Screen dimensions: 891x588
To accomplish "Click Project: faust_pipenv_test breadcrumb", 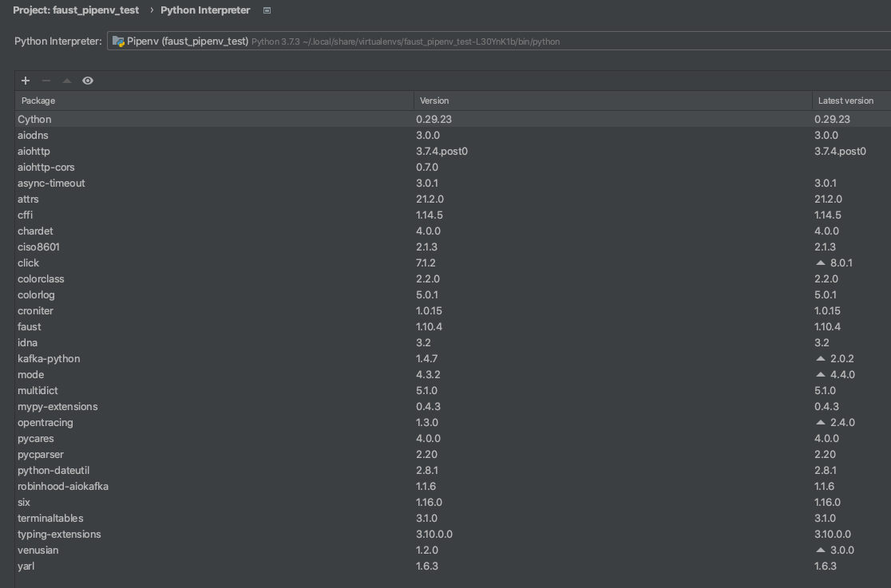I will 76,10.
